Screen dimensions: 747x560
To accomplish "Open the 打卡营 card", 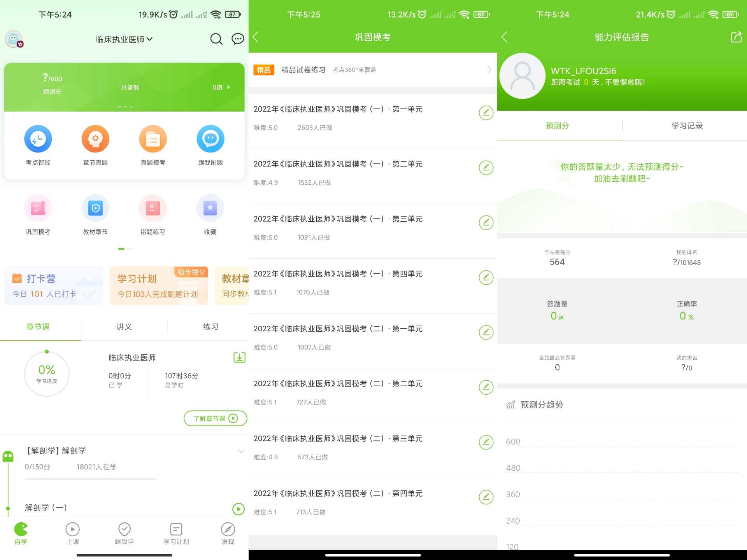I will [54, 286].
